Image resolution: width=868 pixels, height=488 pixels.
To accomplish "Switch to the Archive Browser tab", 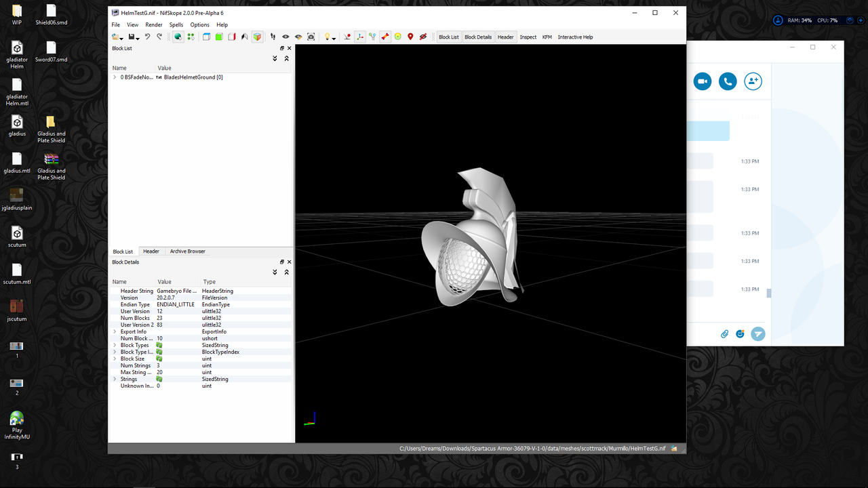I will tap(188, 251).
